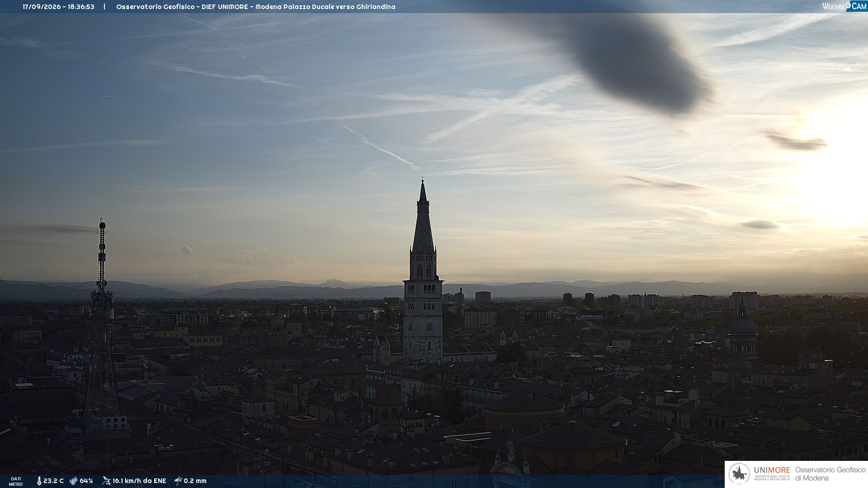Click the UNIMORE university seal emblem
Viewport: 868px width, 488px height.
point(739,474)
